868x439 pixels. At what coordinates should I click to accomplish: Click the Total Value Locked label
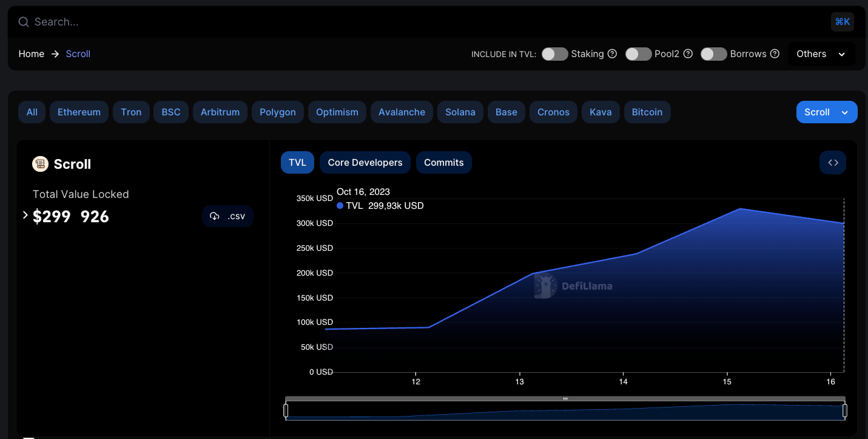[81, 194]
